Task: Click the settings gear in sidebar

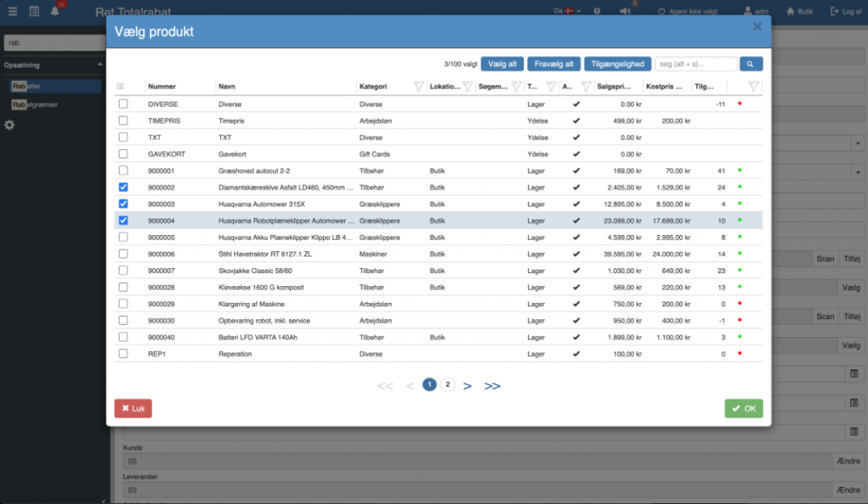Action: pos(9,126)
